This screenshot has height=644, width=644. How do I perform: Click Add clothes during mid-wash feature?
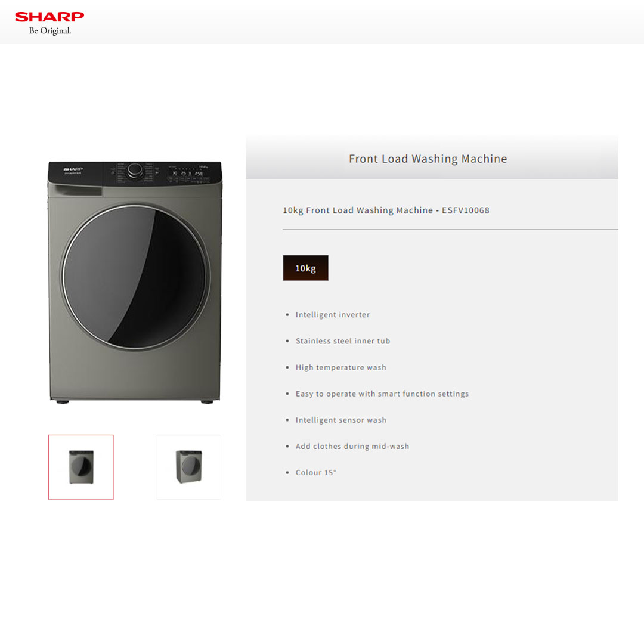pos(352,446)
